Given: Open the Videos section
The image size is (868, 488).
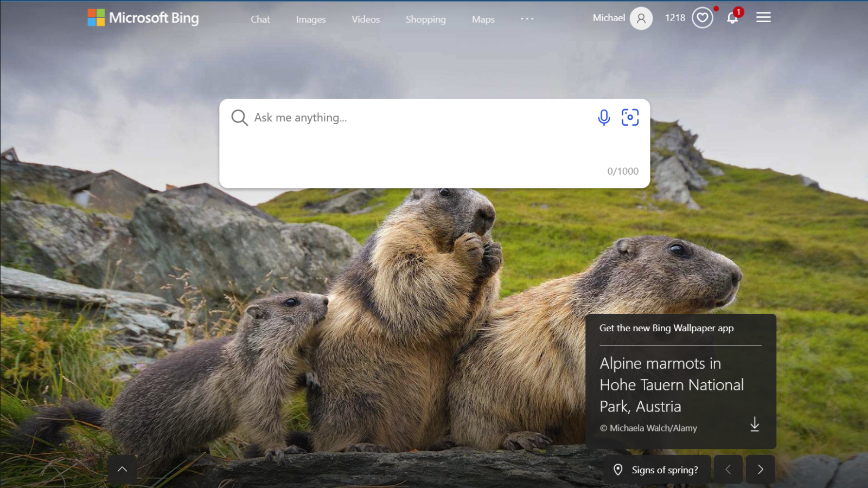Looking at the screenshot, I should point(365,19).
